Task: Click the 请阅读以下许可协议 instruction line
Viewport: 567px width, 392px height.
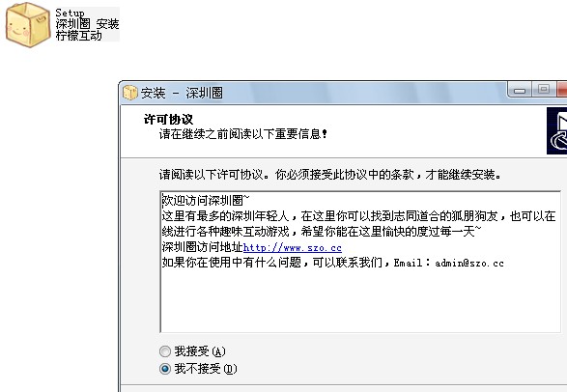Action: (x=330, y=175)
